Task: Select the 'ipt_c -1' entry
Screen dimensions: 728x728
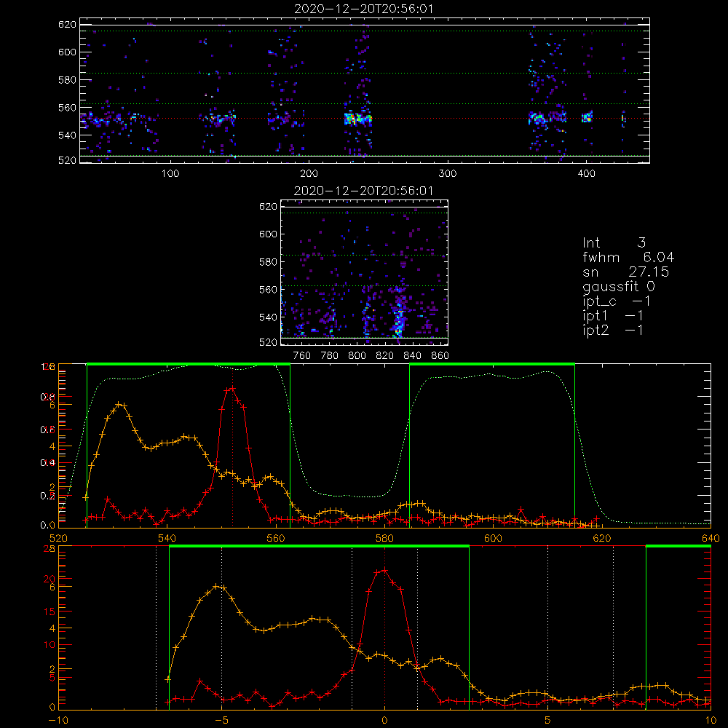Action: coord(616,301)
